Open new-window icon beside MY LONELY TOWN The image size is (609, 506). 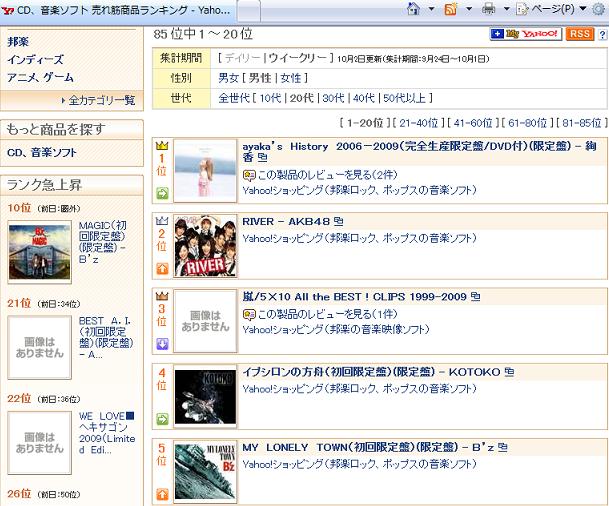click(503, 447)
